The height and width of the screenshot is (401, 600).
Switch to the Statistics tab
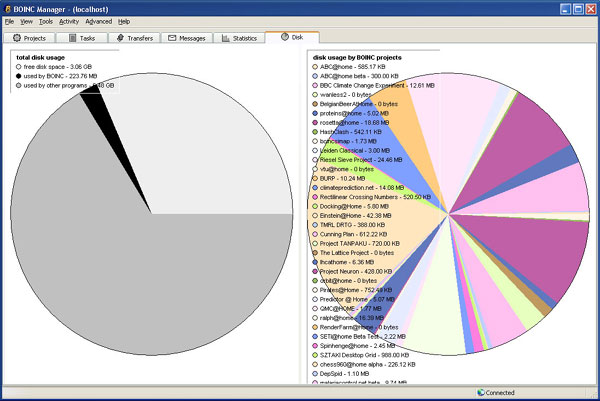(240, 38)
